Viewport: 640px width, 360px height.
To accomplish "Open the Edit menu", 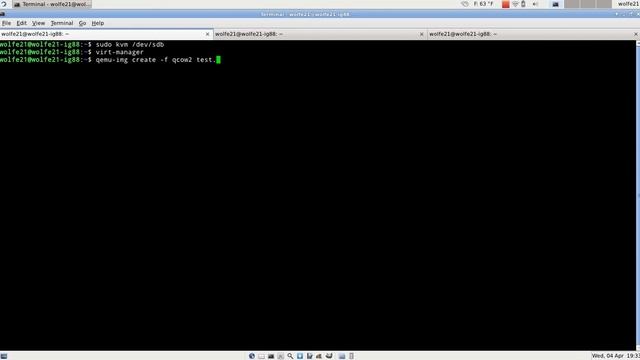I will (22, 23).
